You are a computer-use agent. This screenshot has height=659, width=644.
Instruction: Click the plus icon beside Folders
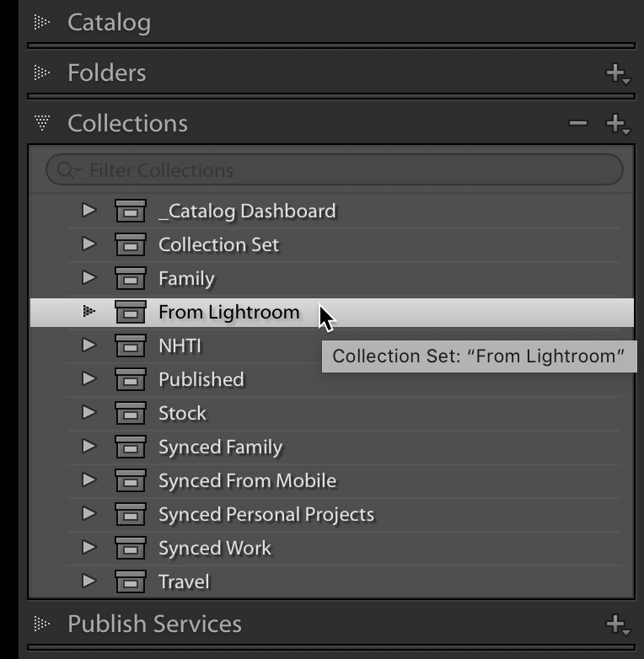pyautogui.click(x=618, y=73)
